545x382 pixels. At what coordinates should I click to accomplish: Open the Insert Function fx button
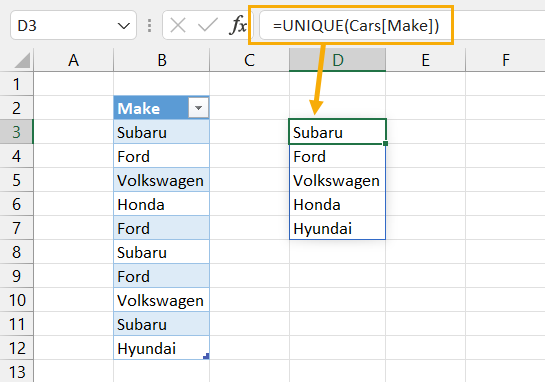tap(238, 26)
